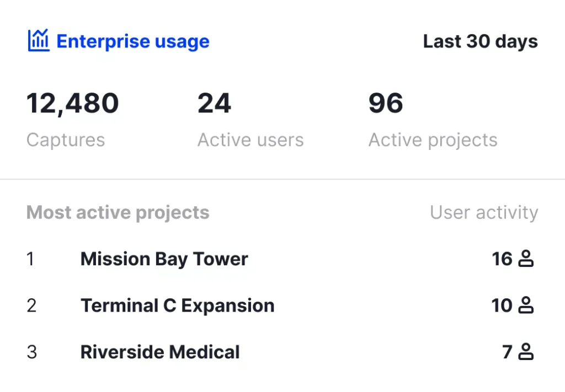
Task: Select the 24 active users figure
Action: (214, 103)
